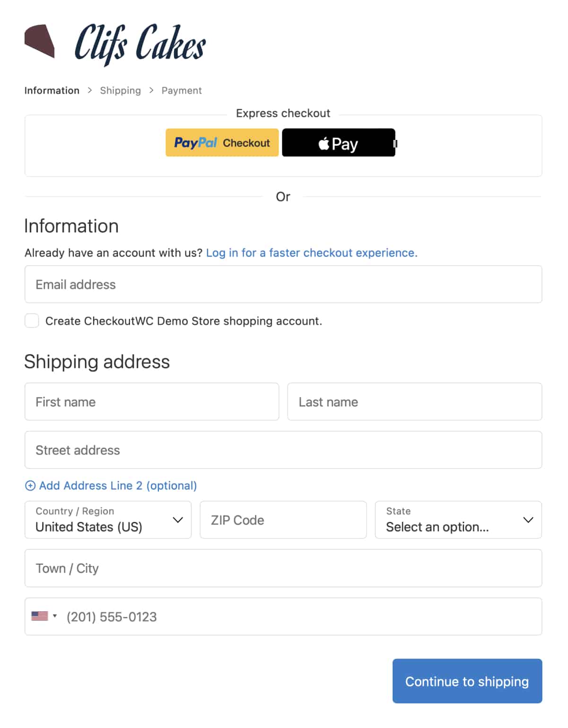
Task: Click the log in for faster checkout link
Action: [312, 253]
